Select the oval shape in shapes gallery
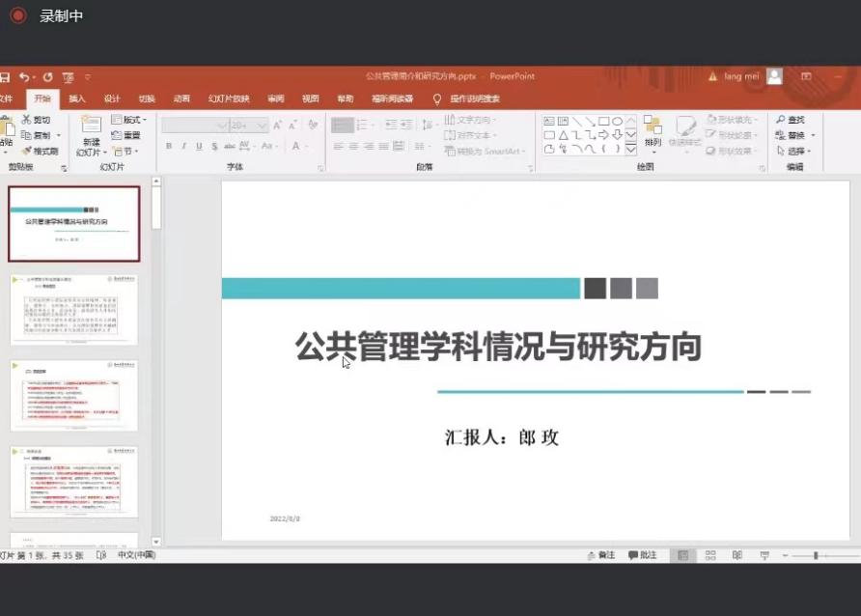 617,121
